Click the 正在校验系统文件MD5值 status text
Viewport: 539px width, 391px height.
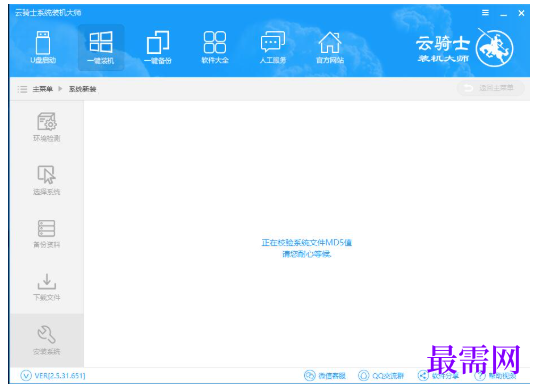click(307, 243)
